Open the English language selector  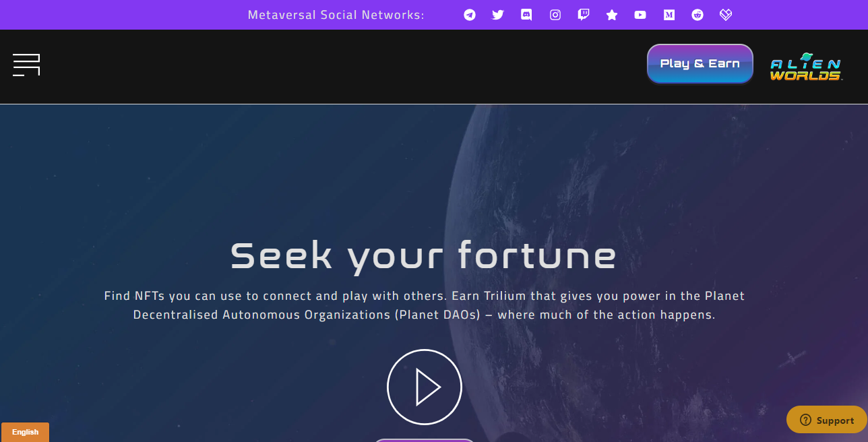tap(25, 432)
